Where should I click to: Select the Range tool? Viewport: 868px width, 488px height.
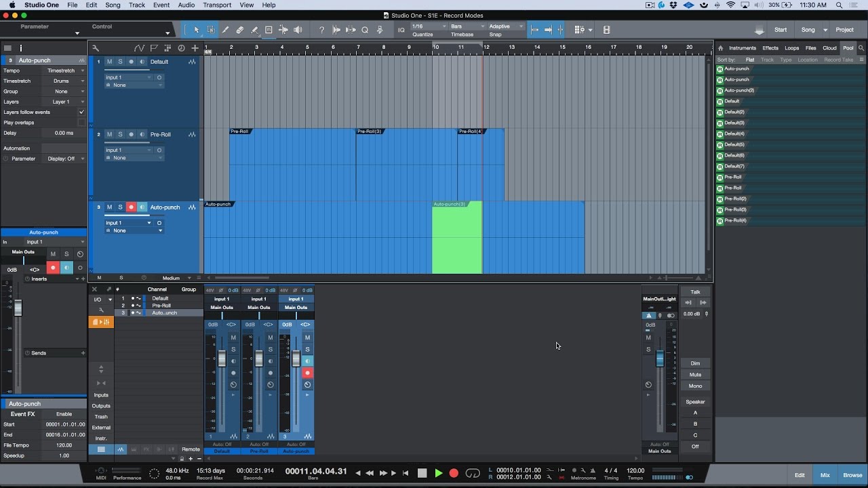click(x=211, y=30)
